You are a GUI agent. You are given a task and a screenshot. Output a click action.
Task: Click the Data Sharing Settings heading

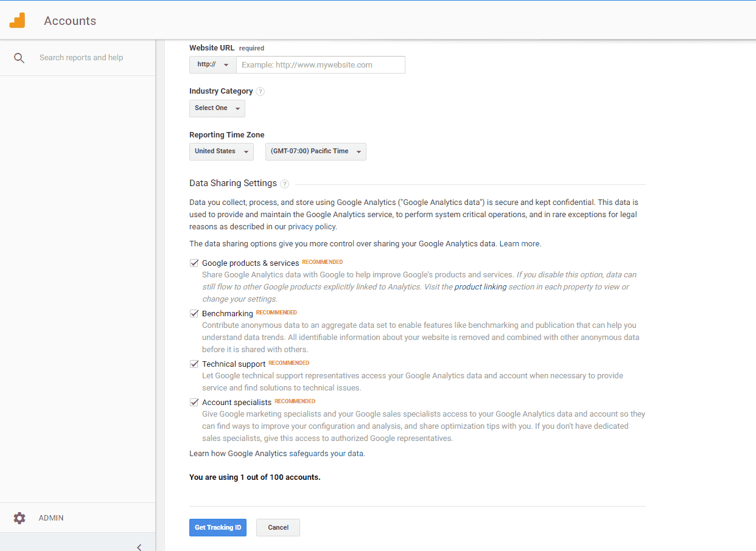pyautogui.click(x=233, y=184)
